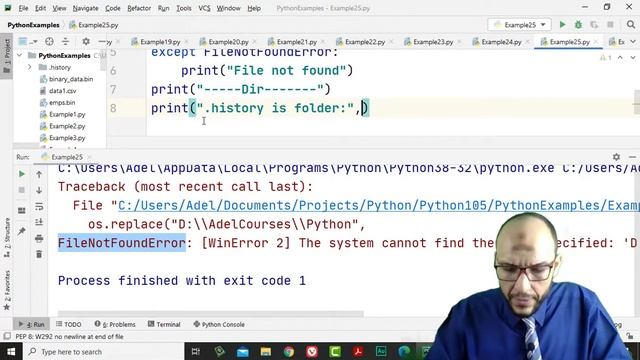640x360 pixels.
Task: Open the Tools menu
Action: click(x=184, y=8)
